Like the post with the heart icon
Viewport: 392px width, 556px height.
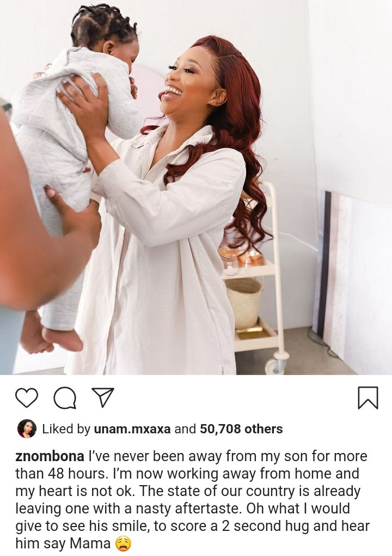(x=27, y=397)
